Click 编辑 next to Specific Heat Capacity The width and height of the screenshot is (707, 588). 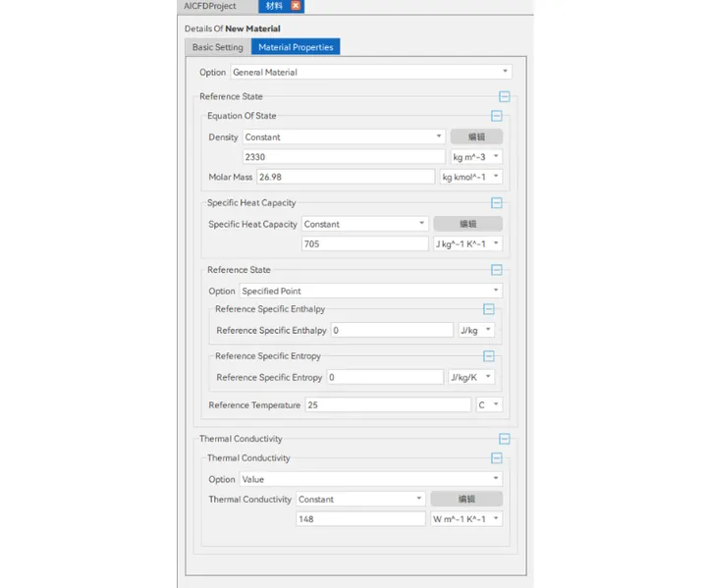click(467, 224)
